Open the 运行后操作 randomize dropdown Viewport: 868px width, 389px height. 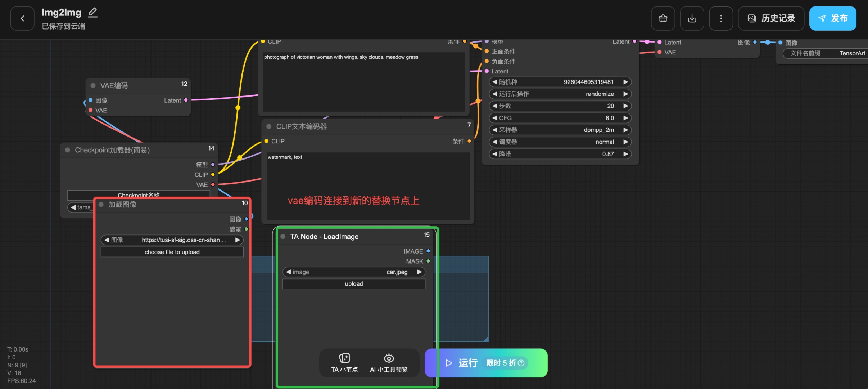point(560,94)
